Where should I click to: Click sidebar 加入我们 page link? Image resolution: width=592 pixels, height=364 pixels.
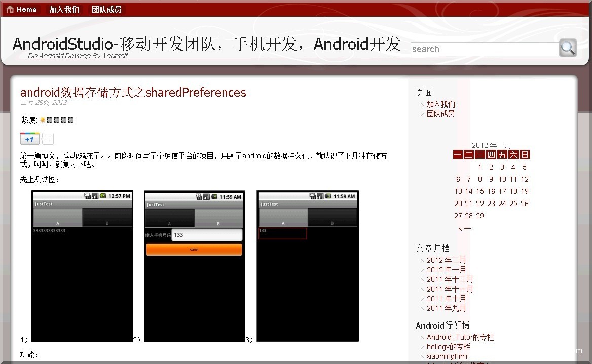[x=440, y=104]
